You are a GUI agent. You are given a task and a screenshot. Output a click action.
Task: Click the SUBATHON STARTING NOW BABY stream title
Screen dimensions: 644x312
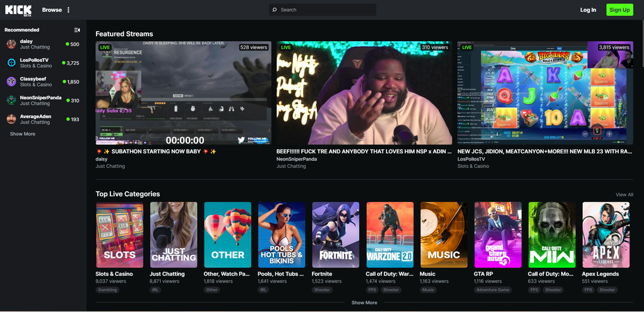(156, 152)
